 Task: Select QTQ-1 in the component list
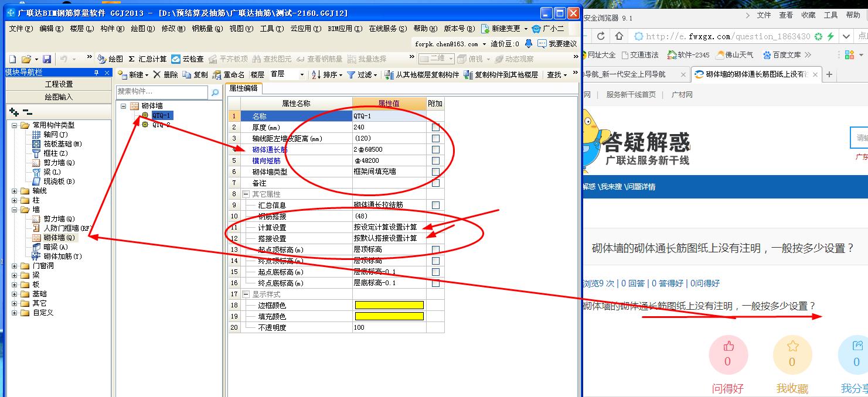161,115
